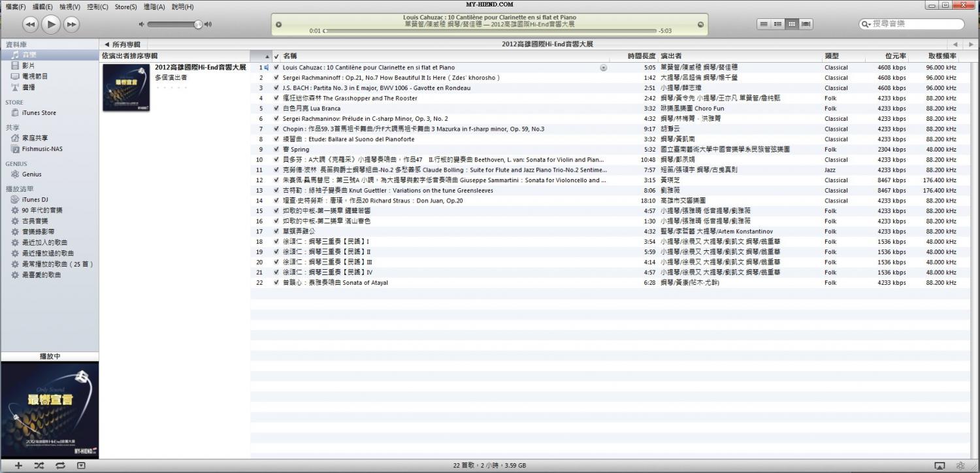Click the 搜尋音樂 search field

pos(912,24)
